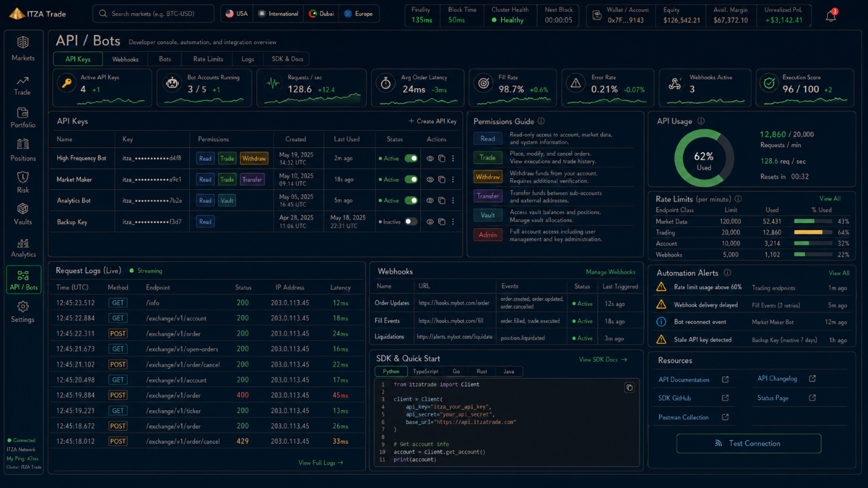The height and width of the screenshot is (488, 868).
Task: Select the TypeScript SDK tab
Action: click(426, 371)
